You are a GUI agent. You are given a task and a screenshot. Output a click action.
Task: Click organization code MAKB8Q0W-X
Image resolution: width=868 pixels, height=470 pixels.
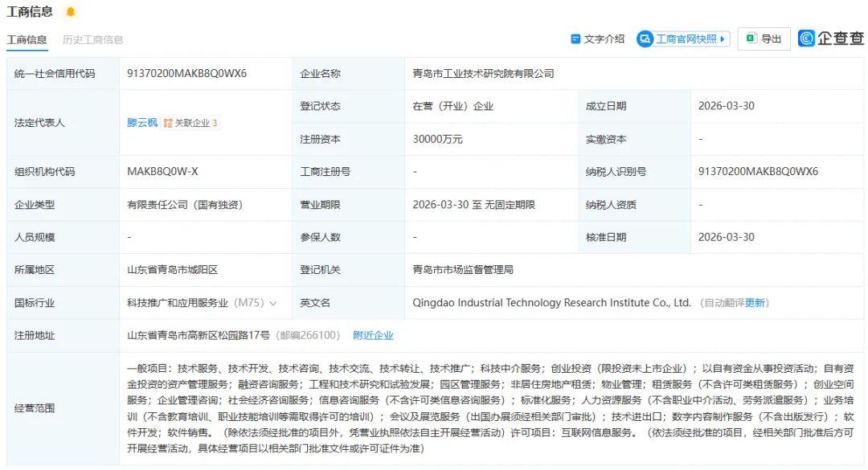162,172
